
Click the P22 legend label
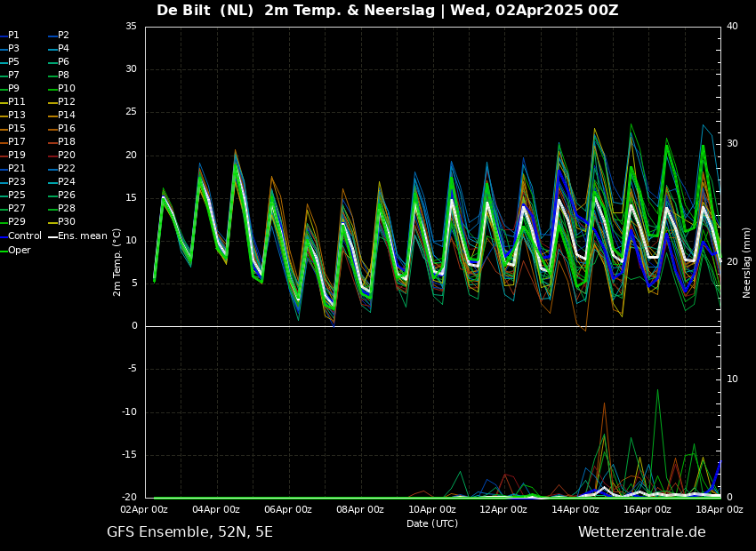pyautogui.click(x=62, y=169)
